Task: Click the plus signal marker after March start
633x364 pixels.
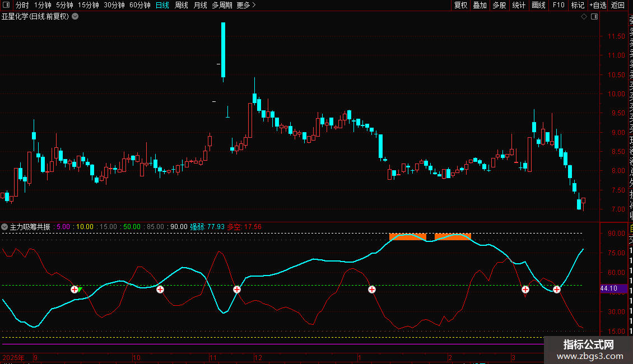Action: coord(525,290)
